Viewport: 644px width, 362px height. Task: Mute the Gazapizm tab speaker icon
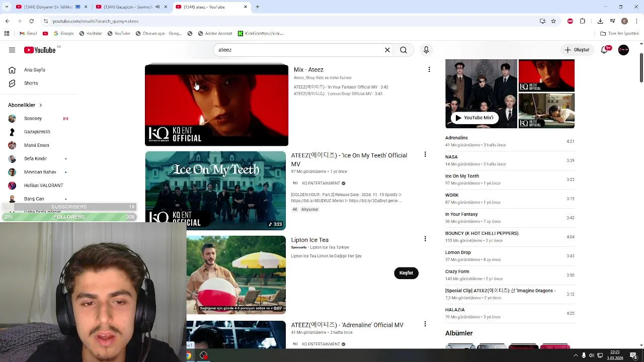157,7
